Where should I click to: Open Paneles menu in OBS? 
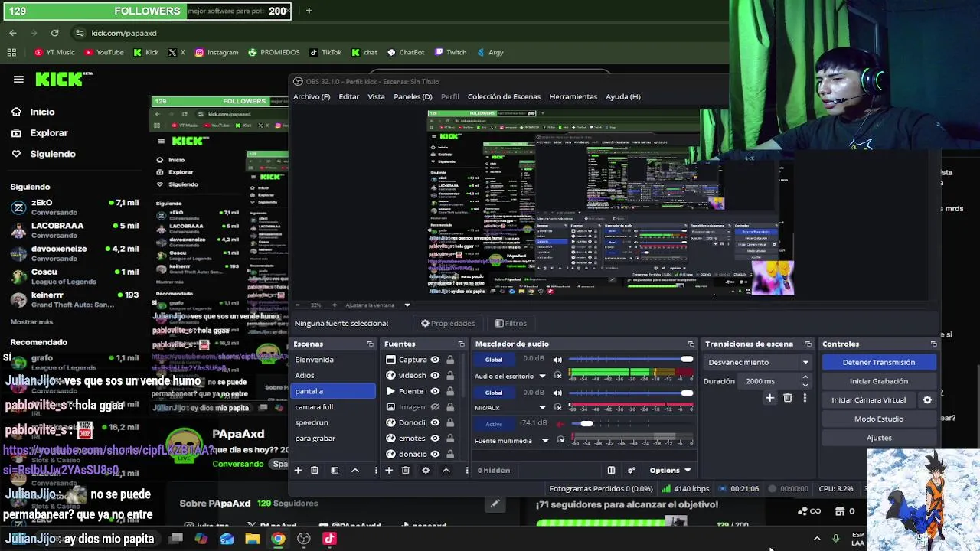click(x=413, y=96)
